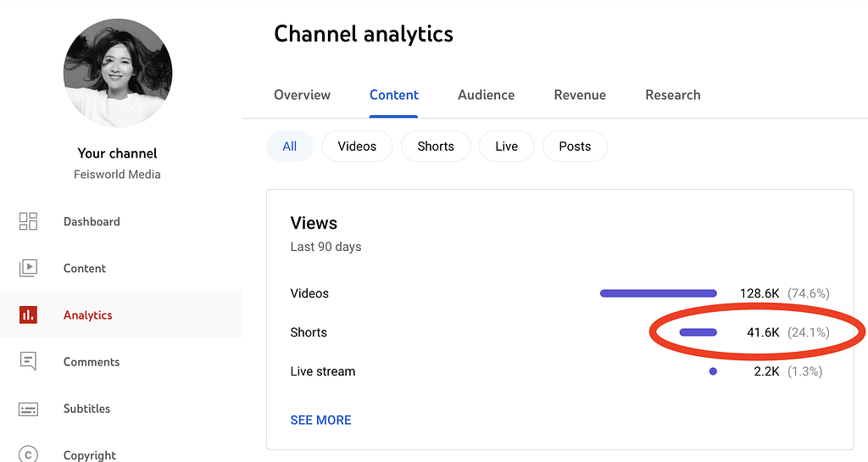868x462 pixels.
Task: Choose the Live filter chip
Action: click(x=506, y=146)
